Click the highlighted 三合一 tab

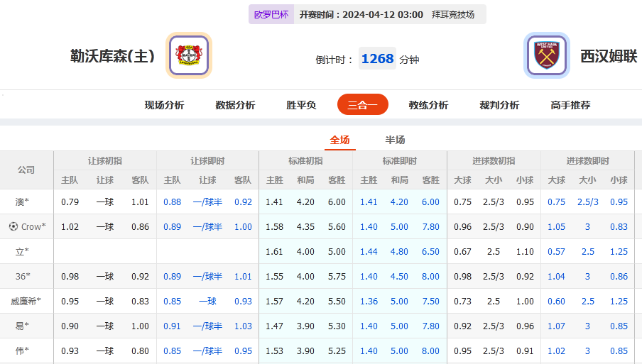[x=362, y=105]
